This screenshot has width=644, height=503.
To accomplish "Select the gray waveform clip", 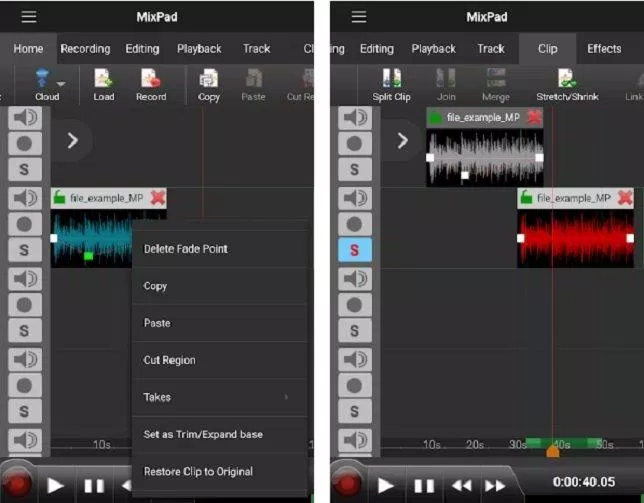I will tap(485, 158).
